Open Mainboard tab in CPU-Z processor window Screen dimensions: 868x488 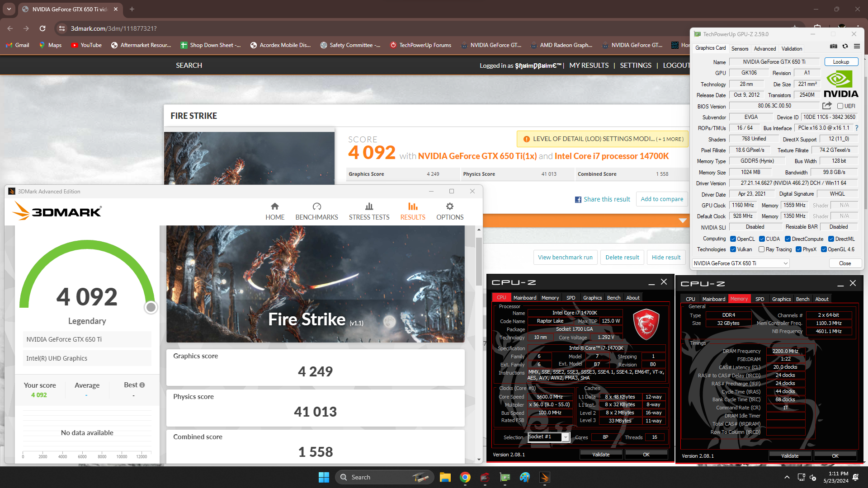tap(525, 298)
